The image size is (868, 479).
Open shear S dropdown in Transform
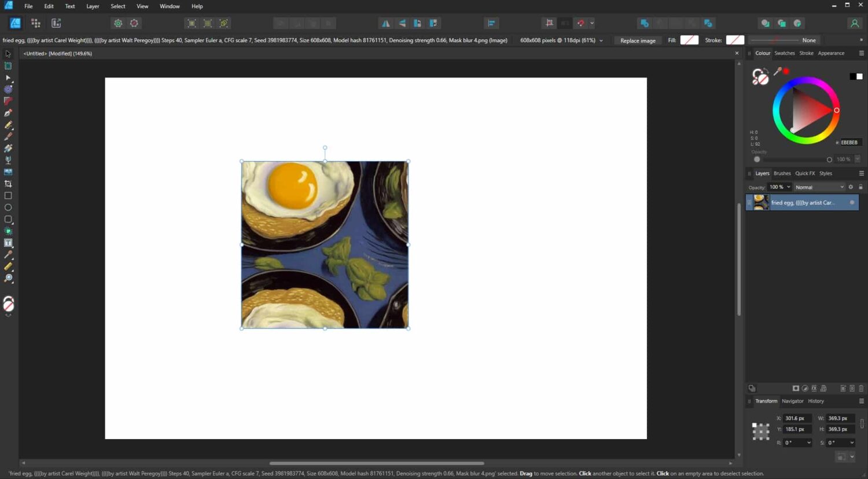851,443
